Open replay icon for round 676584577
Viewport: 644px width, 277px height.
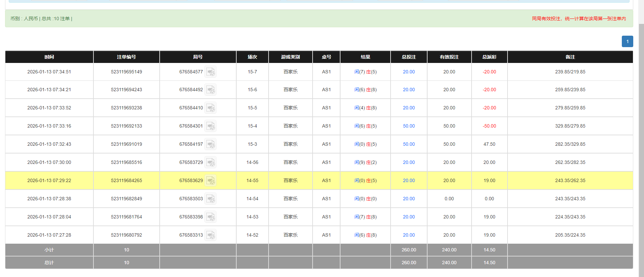click(x=211, y=72)
